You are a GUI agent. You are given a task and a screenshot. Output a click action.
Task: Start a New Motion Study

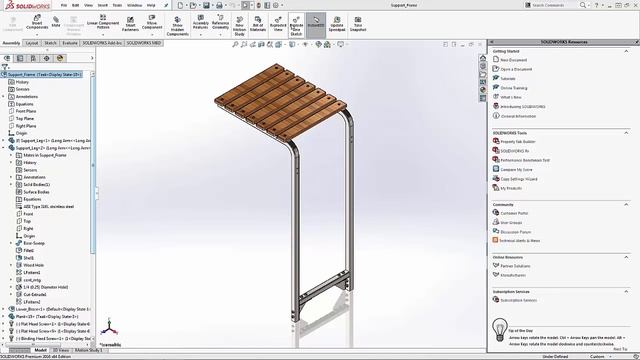point(239,27)
